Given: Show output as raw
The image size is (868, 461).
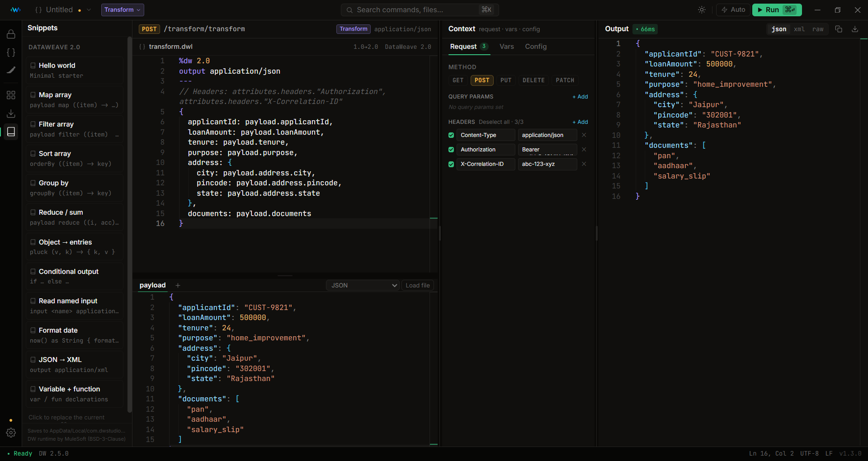Looking at the screenshot, I should click(x=818, y=29).
